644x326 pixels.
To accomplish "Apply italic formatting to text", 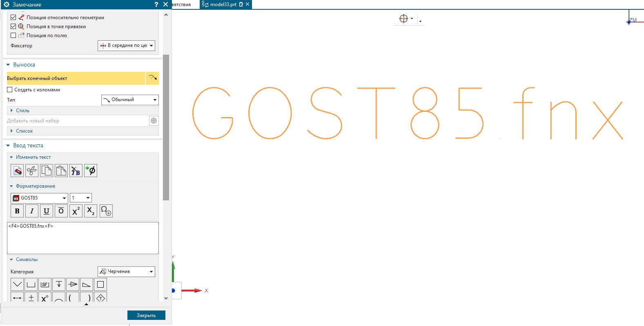I will [32, 211].
